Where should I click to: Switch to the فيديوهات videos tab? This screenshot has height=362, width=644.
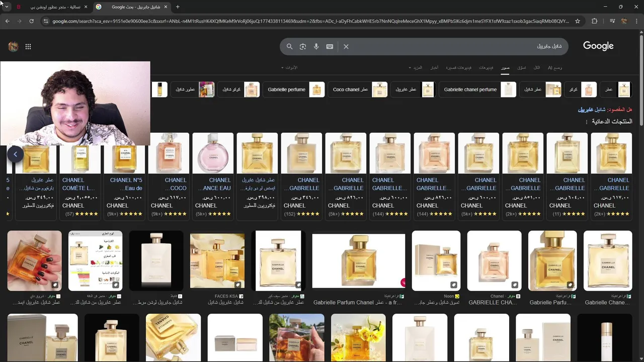pos(486,67)
